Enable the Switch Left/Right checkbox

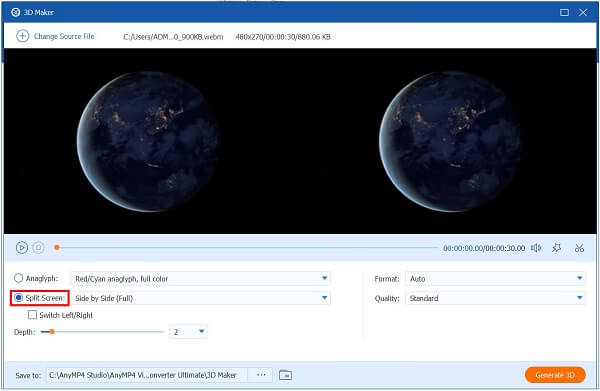point(33,315)
